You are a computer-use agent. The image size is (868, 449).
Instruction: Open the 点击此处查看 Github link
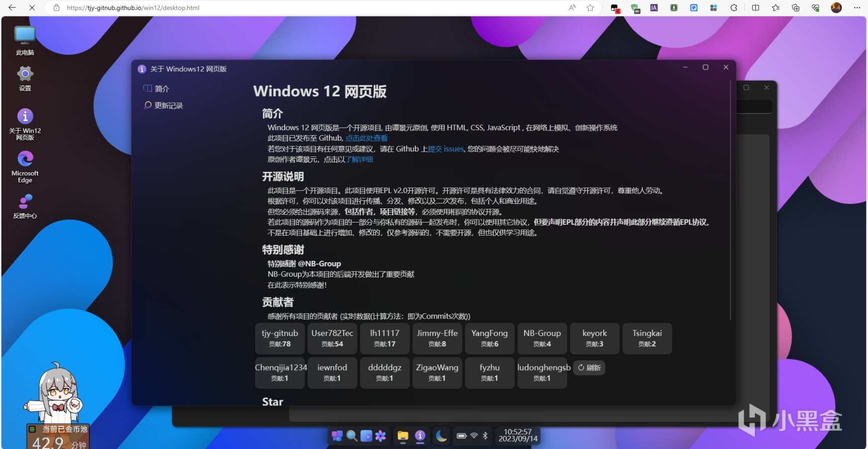pos(366,138)
